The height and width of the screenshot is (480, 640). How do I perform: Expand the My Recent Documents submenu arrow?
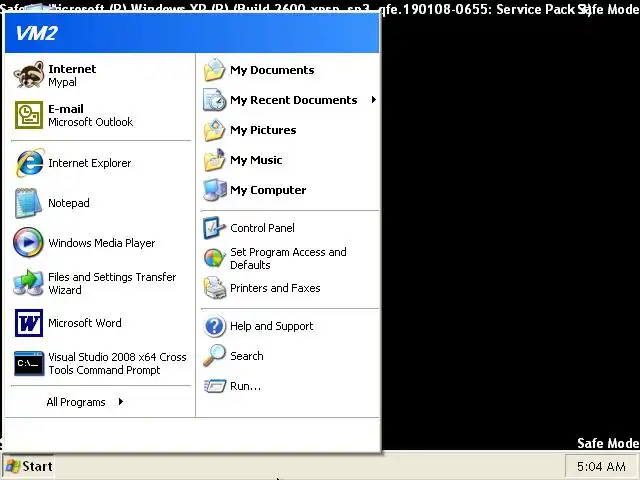(373, 100)
